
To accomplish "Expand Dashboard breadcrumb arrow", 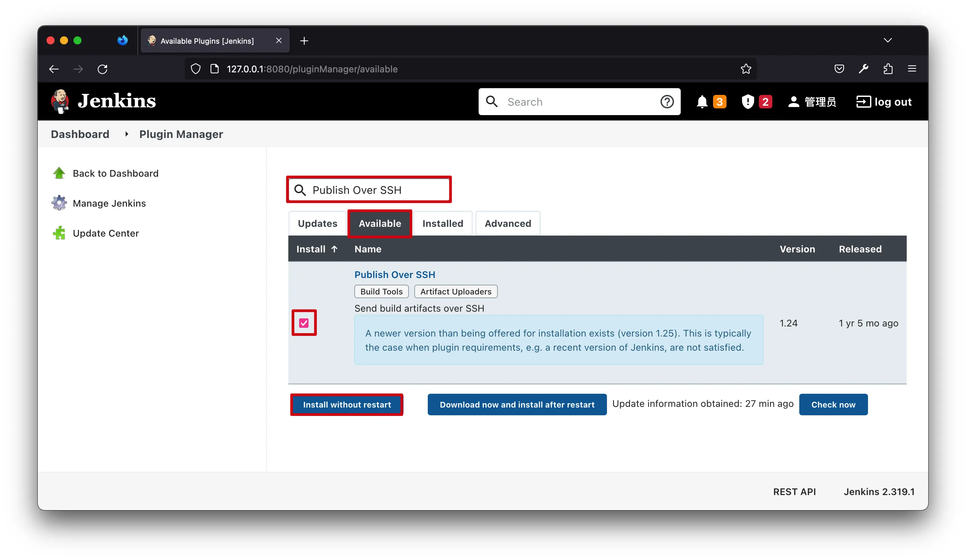I will [x=127, y=134].
